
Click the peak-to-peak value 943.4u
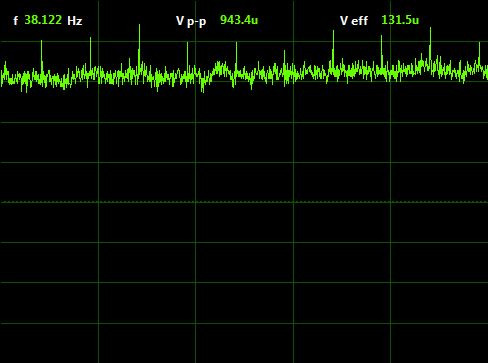(x=239, y=20)
